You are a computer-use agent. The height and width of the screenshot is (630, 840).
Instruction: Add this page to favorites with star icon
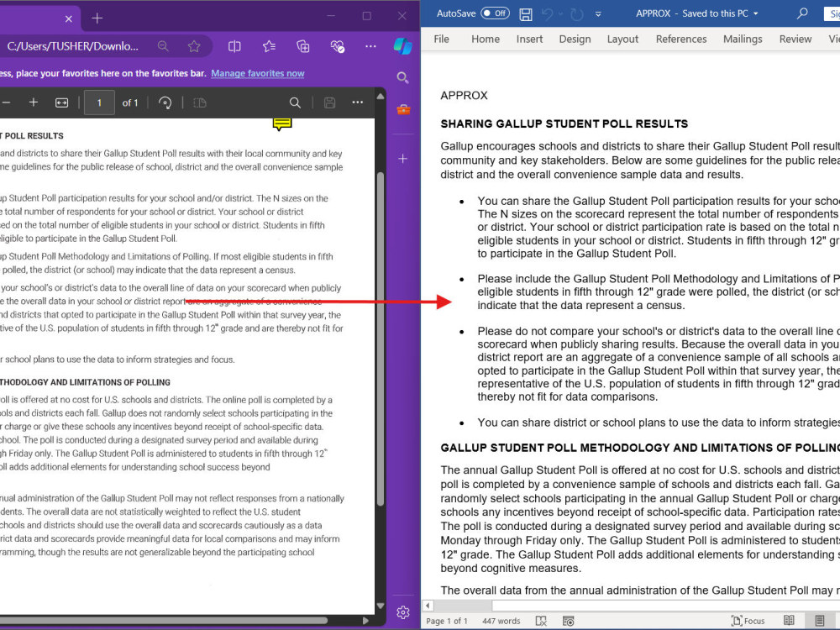coord(194,46)
